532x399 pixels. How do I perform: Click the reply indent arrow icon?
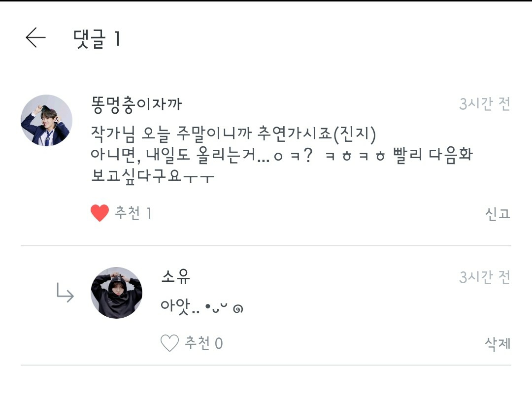pyautogui.click(x=65, y=294)
